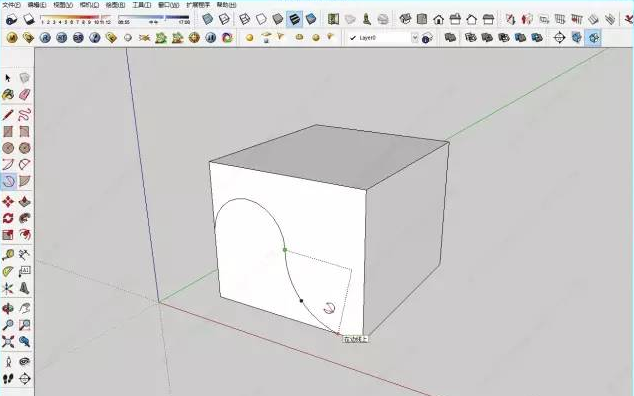The image size is (634, 396).
Task: Select the highlighted 3-Point Arc tool
Action: (8, 181)
